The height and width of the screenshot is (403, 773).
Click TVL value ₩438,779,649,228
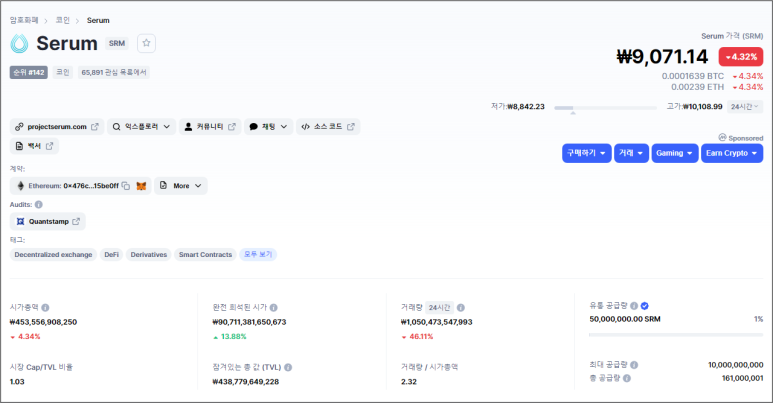coord(246,382)
